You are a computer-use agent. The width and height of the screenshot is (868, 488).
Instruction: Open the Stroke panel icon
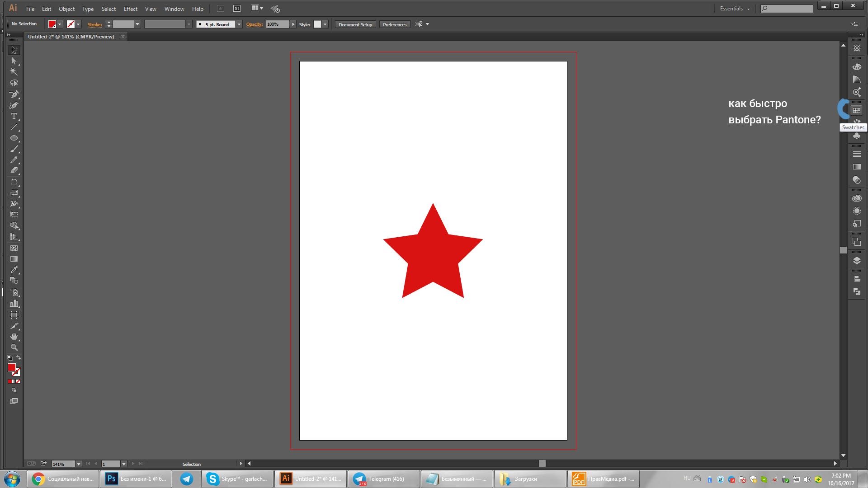coord(857,154)
